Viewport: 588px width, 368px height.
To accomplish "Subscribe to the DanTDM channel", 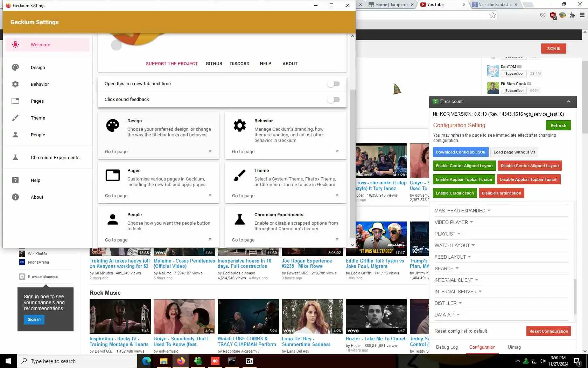I will click(514, 74).
